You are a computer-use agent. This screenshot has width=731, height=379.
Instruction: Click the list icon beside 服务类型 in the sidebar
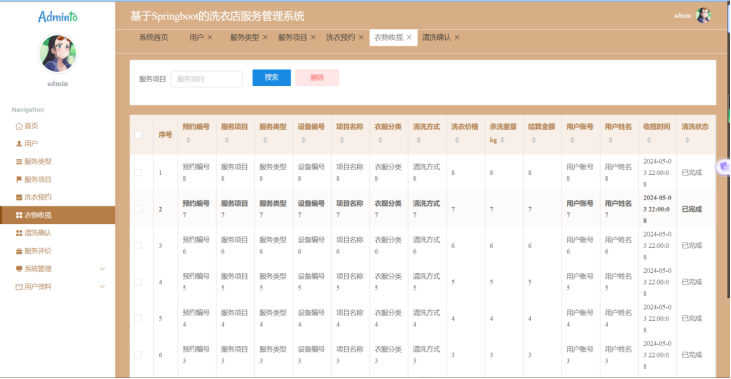click(x=19, y=162)
